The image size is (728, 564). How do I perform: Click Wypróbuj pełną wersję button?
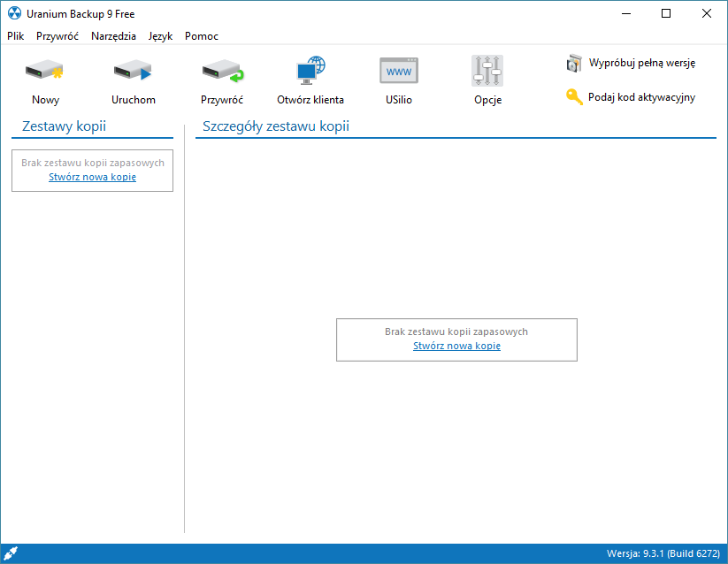(x=632, y=63)
